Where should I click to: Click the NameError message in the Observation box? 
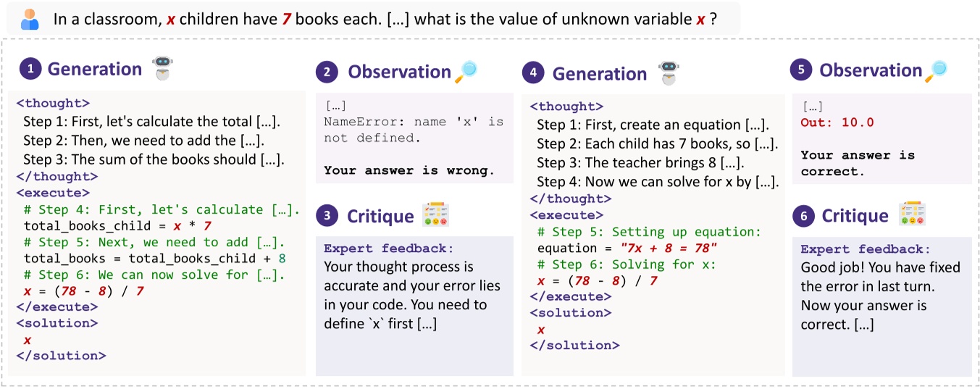pyautogui.click(x=413, y=130)
